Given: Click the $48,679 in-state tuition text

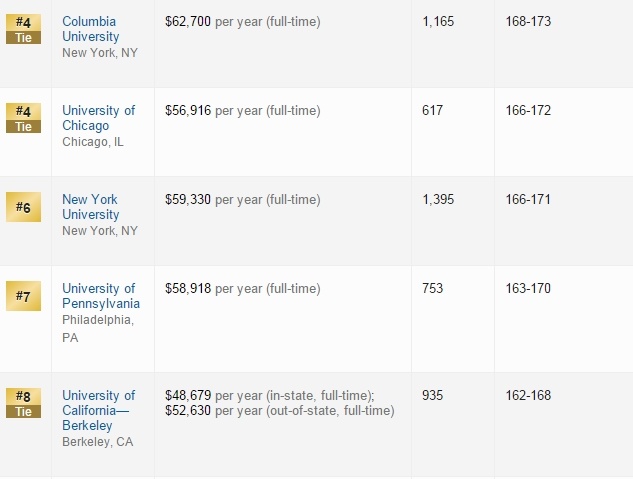Looking at the screenshot, I should coord(188,395).
